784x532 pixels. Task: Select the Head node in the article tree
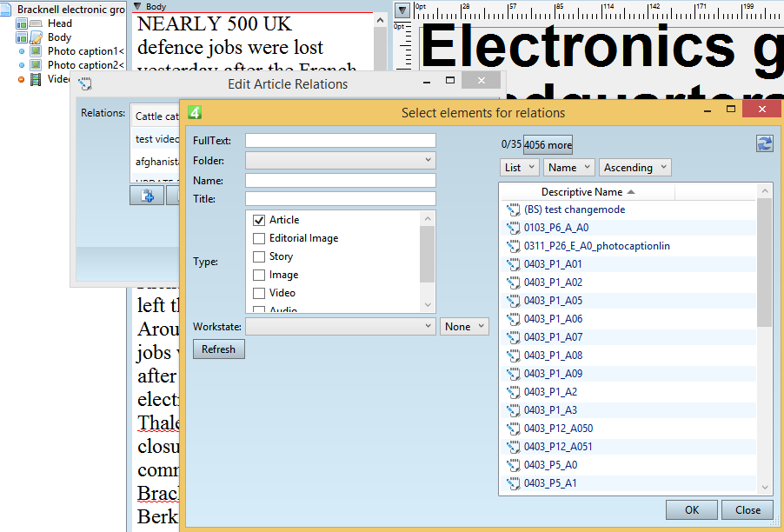click(60, 23)
